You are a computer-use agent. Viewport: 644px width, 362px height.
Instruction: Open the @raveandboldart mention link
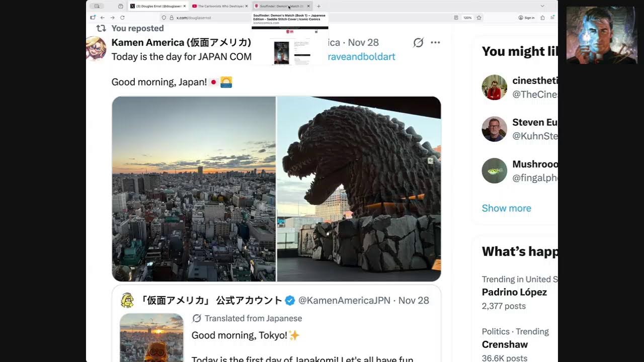tap(361, 57)
